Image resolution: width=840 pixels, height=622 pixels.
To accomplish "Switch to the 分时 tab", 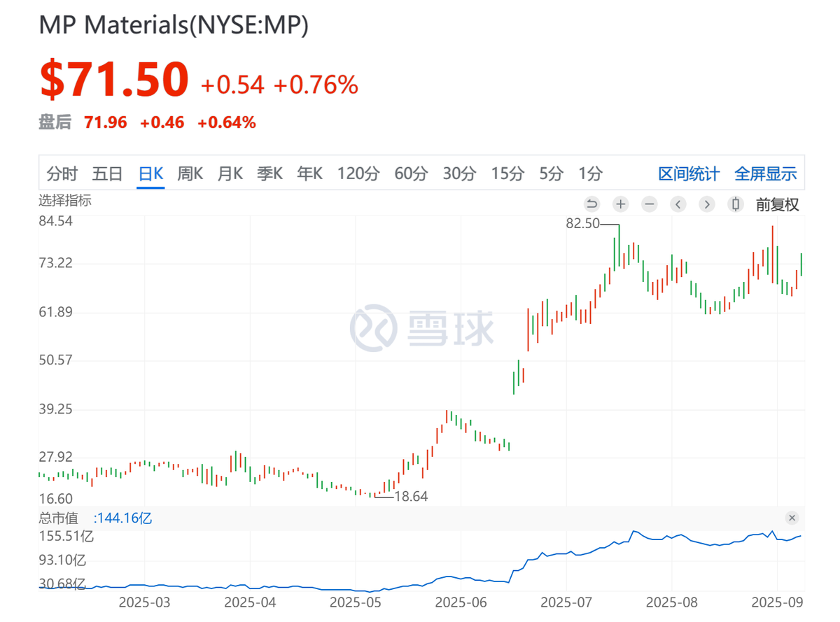I will tap(62, 174).
